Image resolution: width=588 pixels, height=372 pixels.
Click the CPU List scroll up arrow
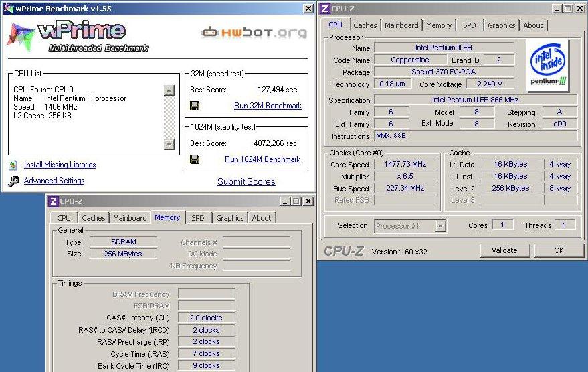[169, 90]
